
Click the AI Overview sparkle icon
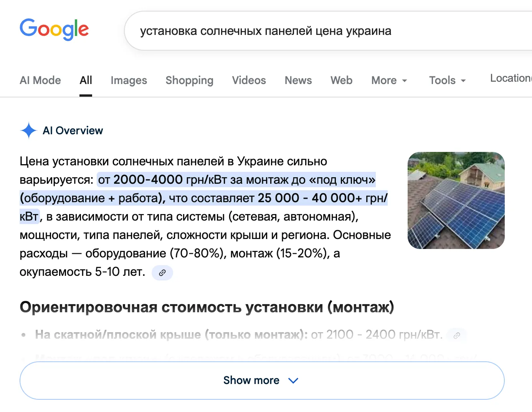click(x=28, y=130)
